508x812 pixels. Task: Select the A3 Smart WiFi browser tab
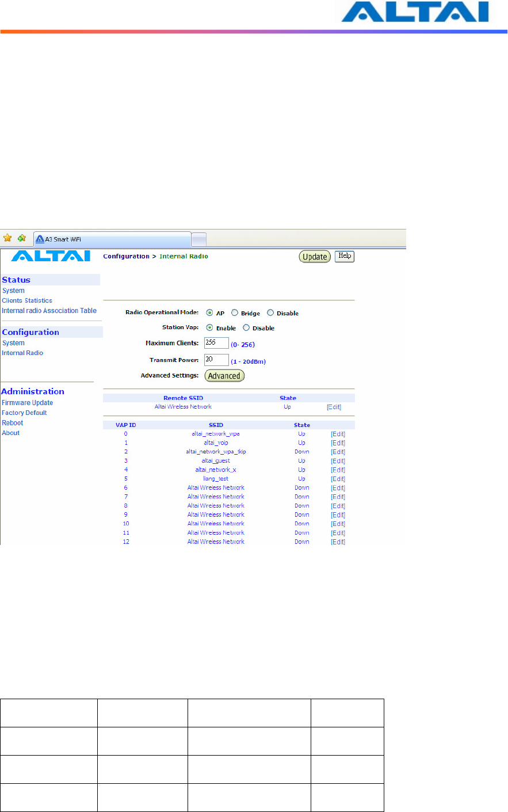tap(112, 239)
